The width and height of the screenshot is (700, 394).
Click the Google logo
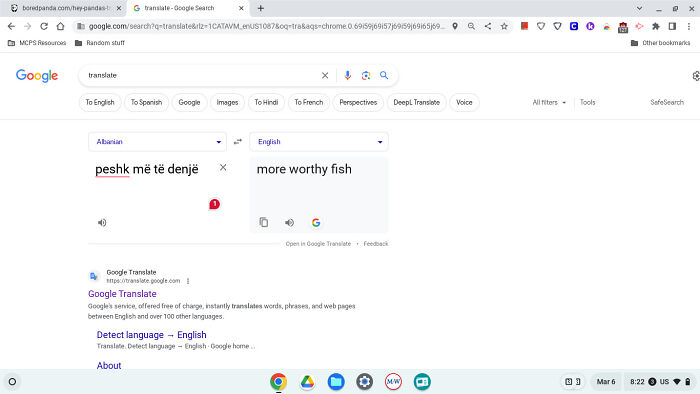pyautogui.click(x=37, y=75)
